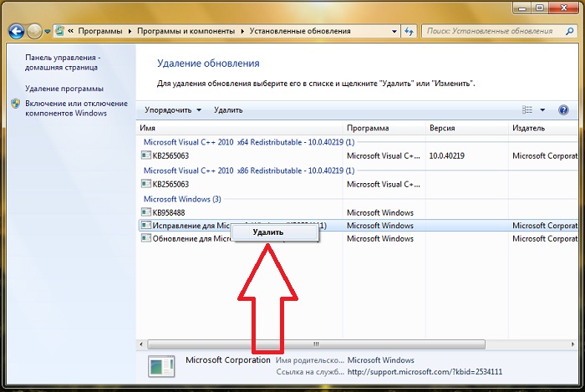Collapse the Visual C++ 2010 x86 group
585x392 pixels.
249,171
